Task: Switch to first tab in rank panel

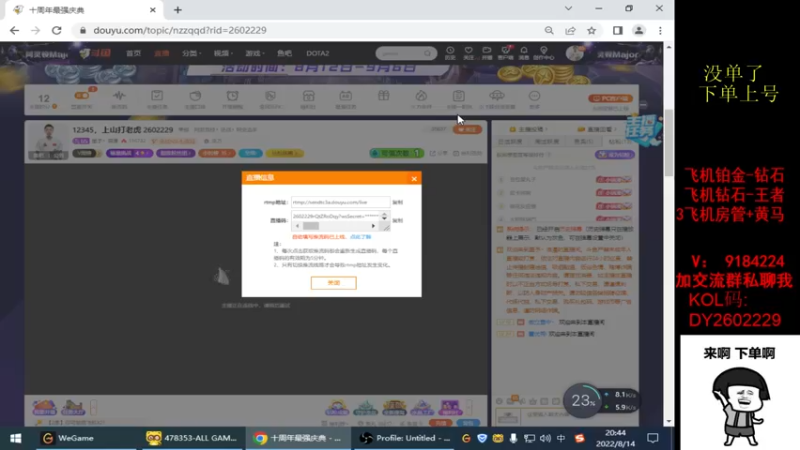Action: tap(510, 141)
